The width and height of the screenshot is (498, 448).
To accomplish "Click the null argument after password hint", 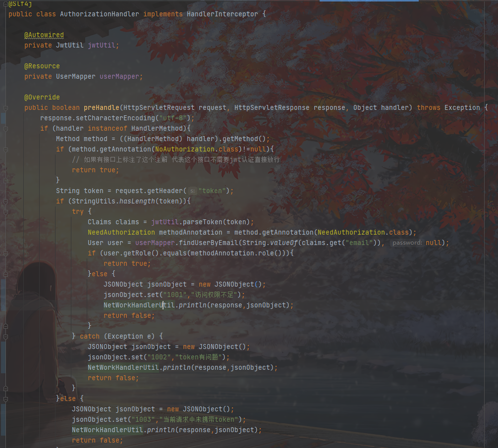I will tap(434, 243).
